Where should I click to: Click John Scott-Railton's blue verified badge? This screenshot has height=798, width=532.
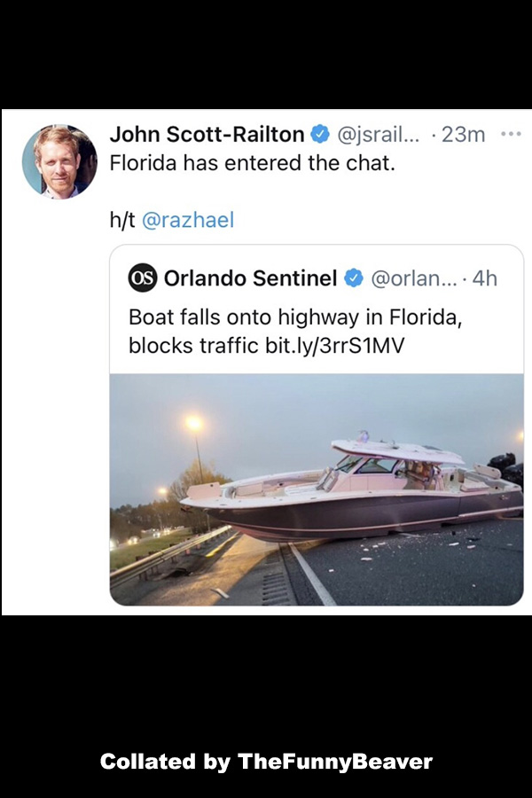[320, 135]
